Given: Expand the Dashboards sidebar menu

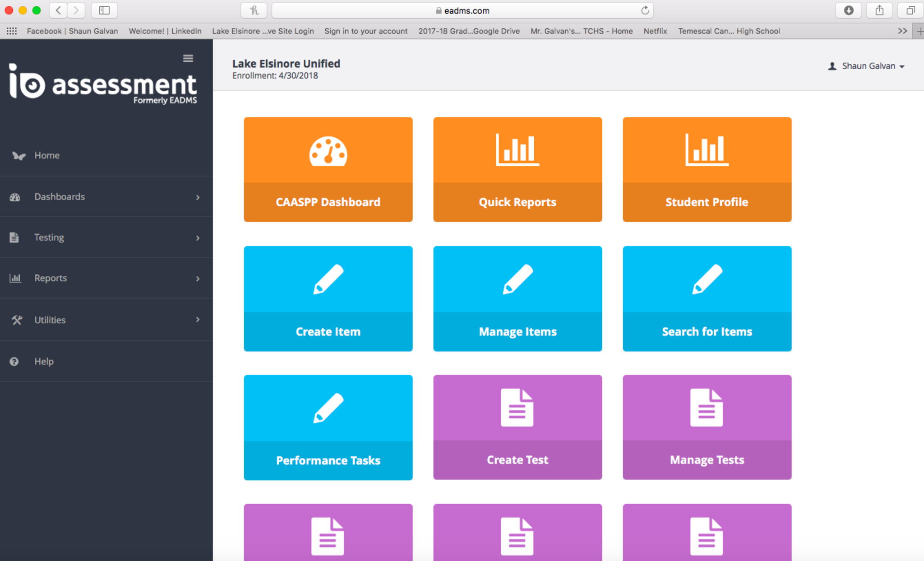Looking at the screenshot, I should (x=106, y=197).
